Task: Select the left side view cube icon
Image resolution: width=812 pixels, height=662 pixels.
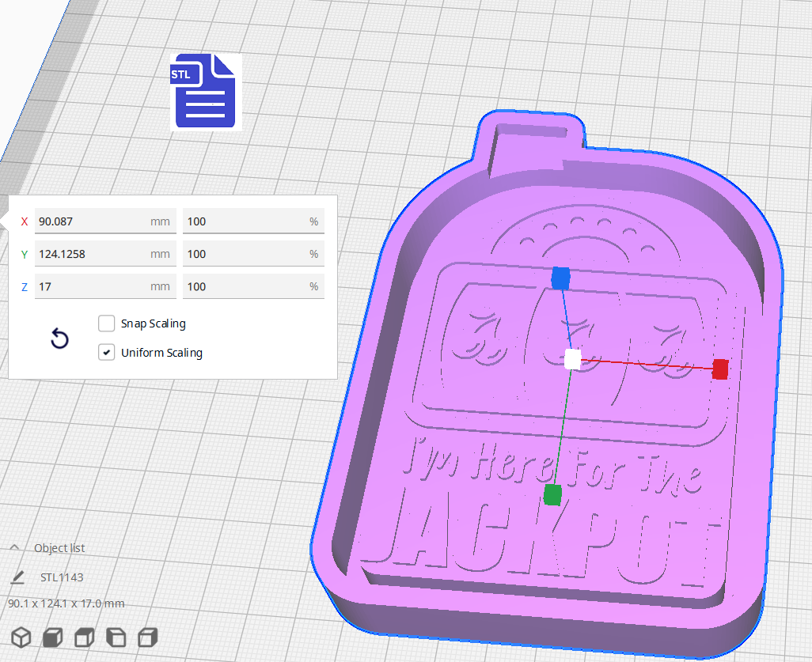Action: point(116,637)
